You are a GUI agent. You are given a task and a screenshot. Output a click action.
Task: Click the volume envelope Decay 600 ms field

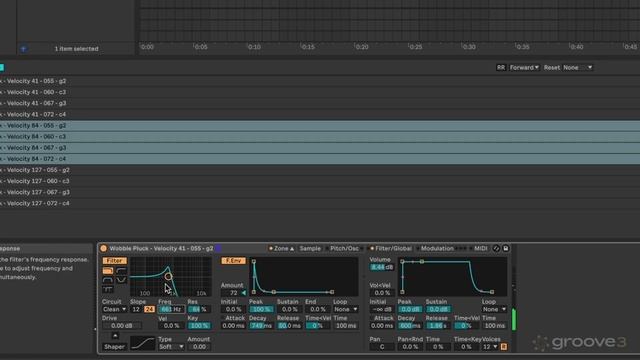tap(409, 326)
